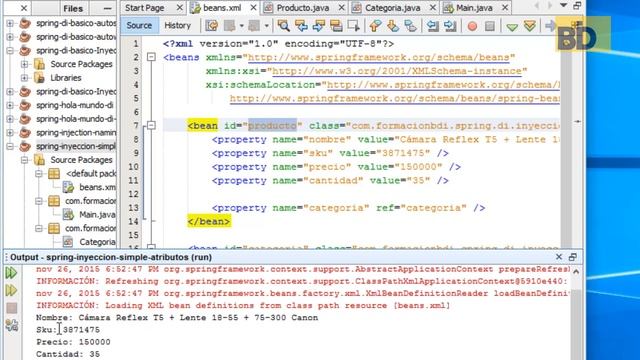Expand spring-di-basico-autos project node
The width and height of the screenshot is (640, 360).
point(10,23)
